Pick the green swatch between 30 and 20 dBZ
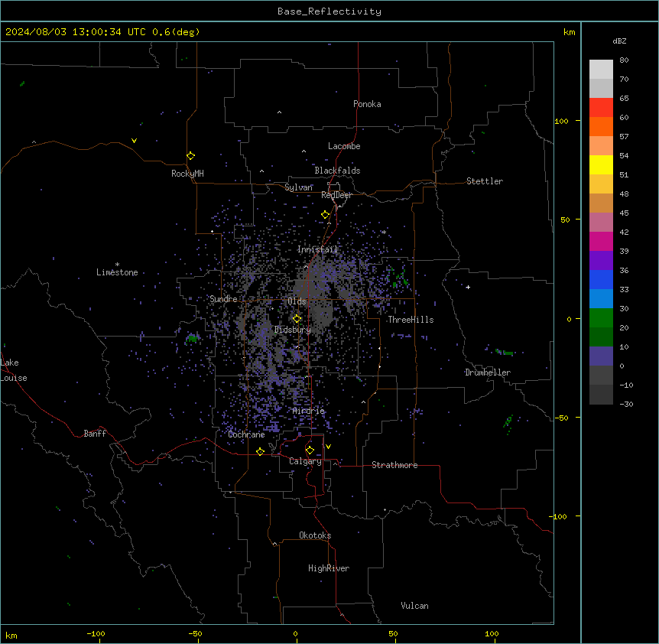Image resolution: width=659 pixels, height=644 pixels. 601,318
